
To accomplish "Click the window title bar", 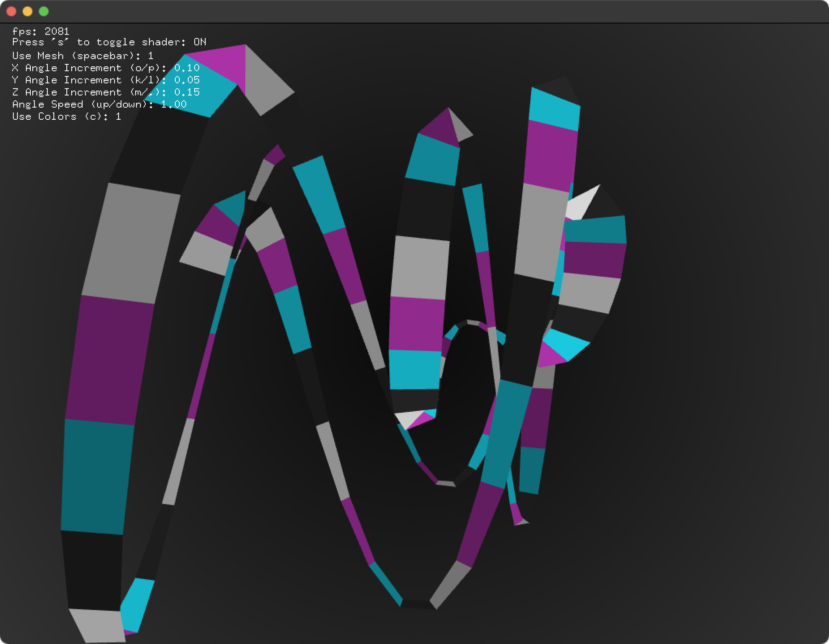I will 414,11.
